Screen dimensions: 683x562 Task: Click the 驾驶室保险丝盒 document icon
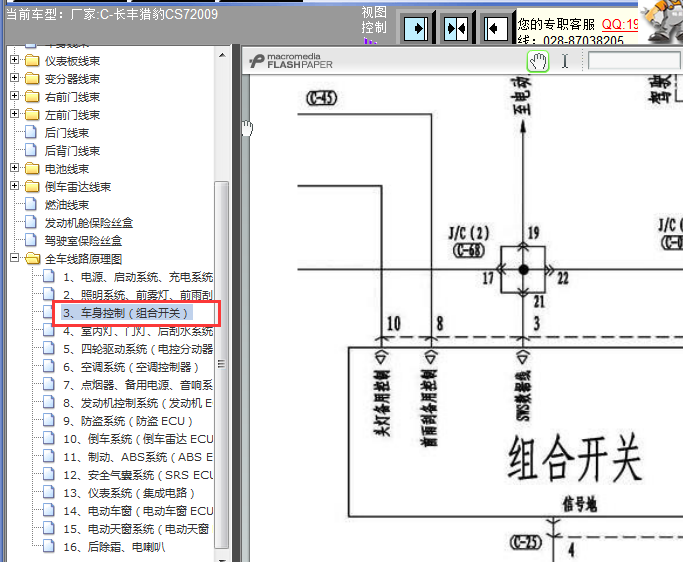pyautogui.click(x=31, y=240)
